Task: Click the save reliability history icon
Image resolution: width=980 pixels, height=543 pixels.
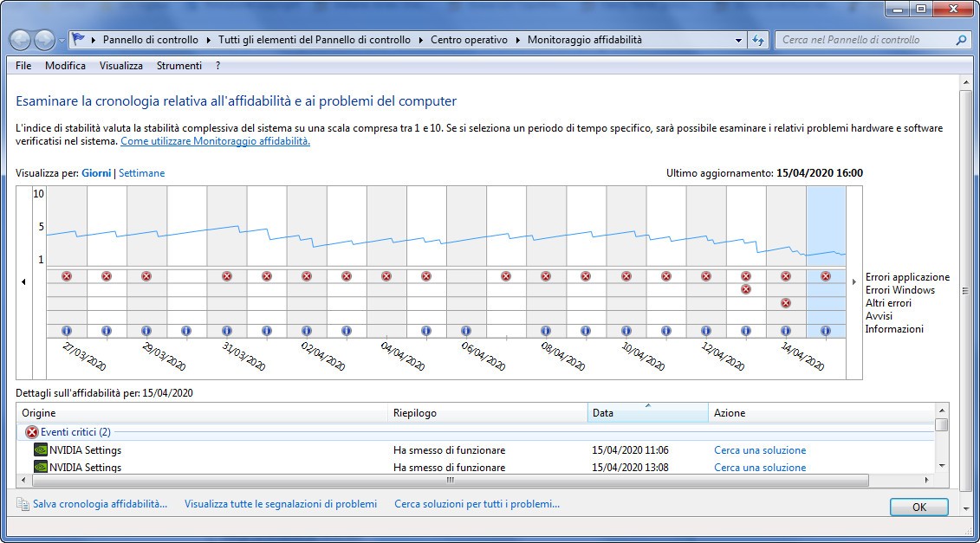Action: coord(23,504)
